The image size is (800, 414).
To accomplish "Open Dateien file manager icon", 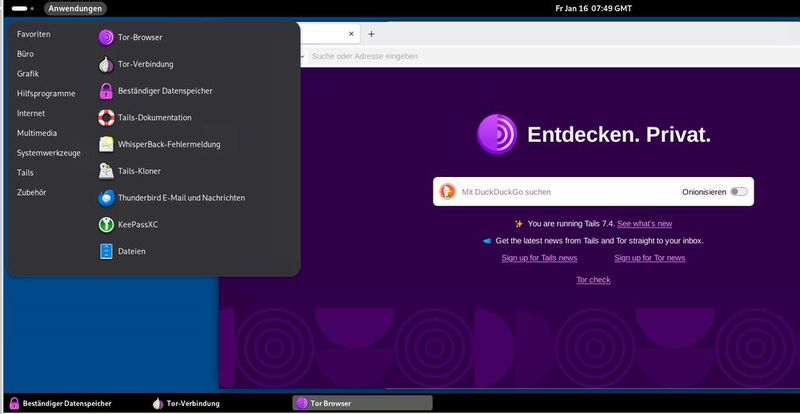I will click(107, 251).
